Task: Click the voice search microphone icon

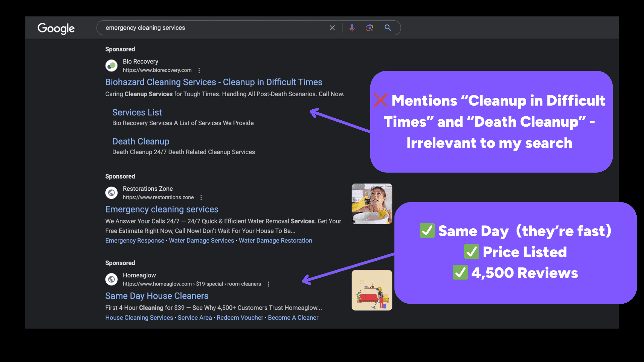Action: [352, 28]
